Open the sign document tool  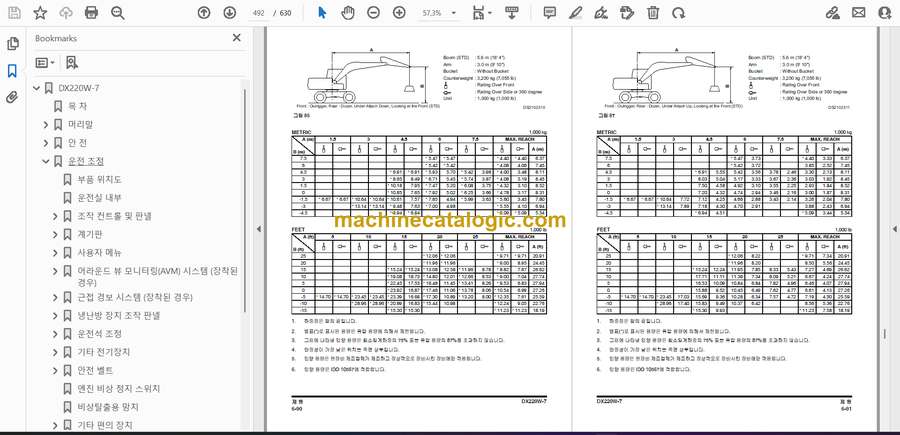click(x=601, y=13)
